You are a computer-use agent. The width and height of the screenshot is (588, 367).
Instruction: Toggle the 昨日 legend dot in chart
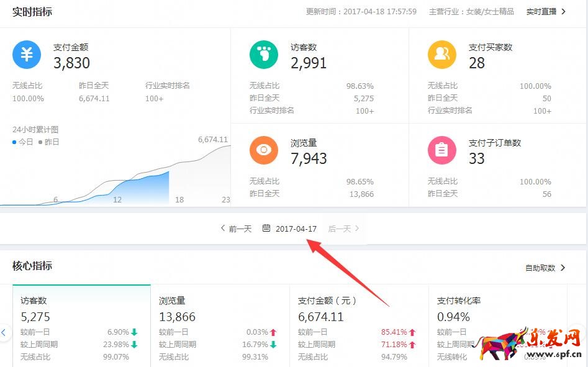[x=40, y=142]
